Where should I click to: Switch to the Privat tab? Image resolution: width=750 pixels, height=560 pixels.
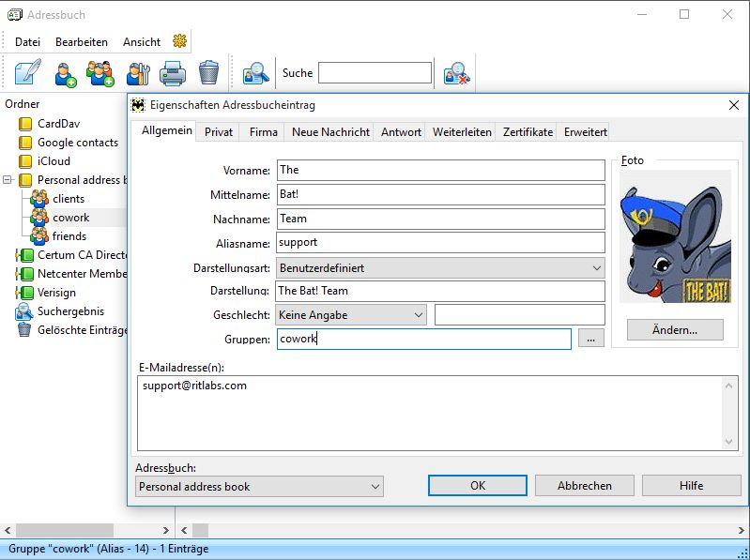tap(219, 132)
